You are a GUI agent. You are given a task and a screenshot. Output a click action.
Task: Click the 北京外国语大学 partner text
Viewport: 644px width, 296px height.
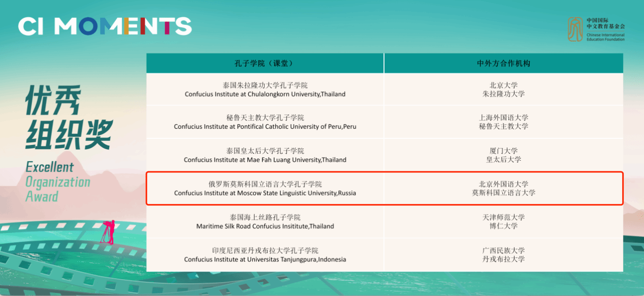coord(503,184)
